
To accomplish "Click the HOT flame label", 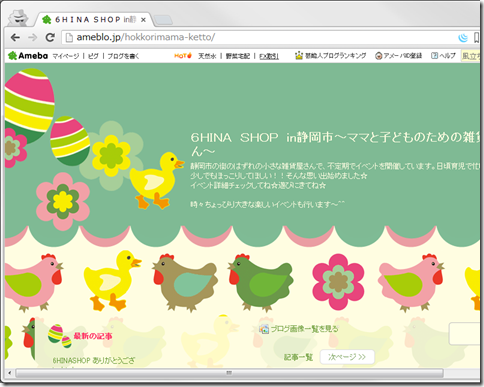I will [x=183, y=56].
